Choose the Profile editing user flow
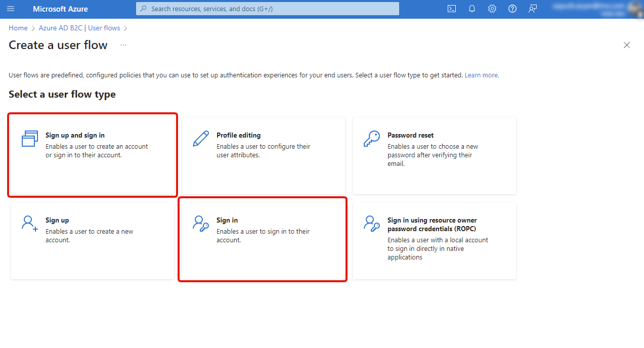Screen dimensions: 644x348 pos(262,155)
